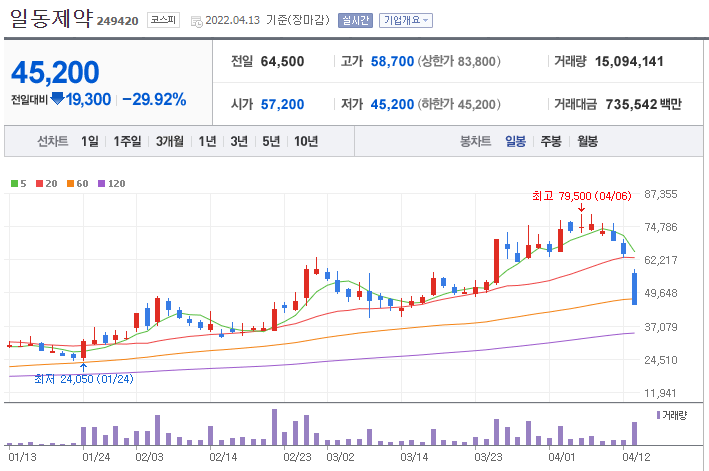Image resolution: width=709 pixels, height=471 pixels.
Task: Click the 01/24 date axis label
Action: pyautogui.click(x=96, y=457)
